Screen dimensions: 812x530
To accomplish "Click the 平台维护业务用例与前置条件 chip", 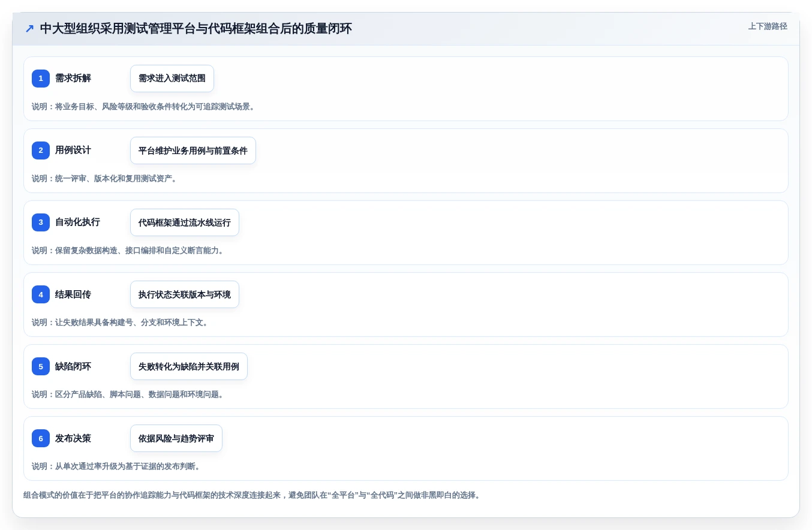I will (x=193, y=150).
